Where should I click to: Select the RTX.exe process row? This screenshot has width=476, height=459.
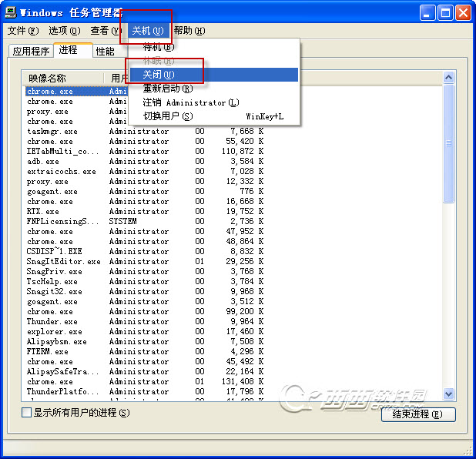click(145, 211)
